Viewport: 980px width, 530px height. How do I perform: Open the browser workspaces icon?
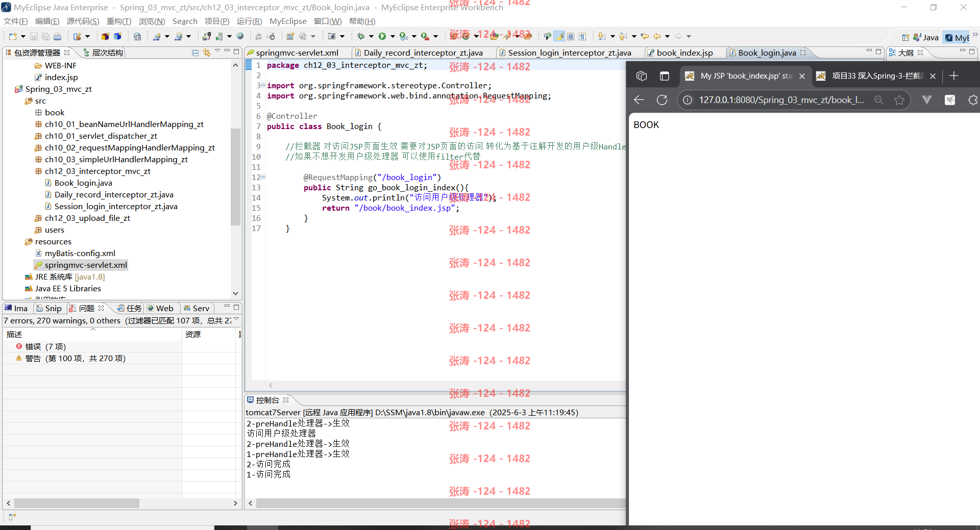642,76
